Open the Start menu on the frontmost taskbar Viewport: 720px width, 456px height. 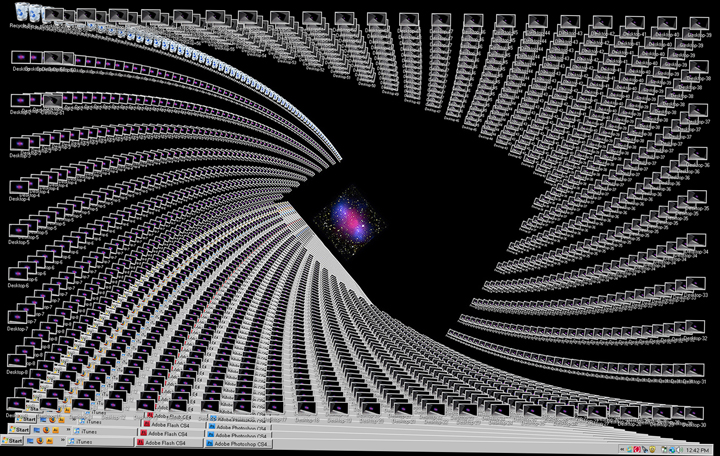16,443
